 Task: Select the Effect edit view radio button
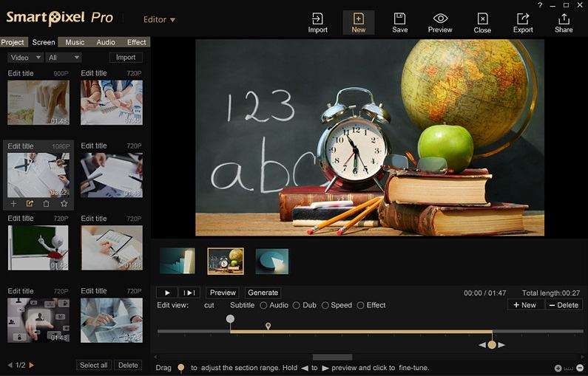pyautogui.click(x=361, y=305)
